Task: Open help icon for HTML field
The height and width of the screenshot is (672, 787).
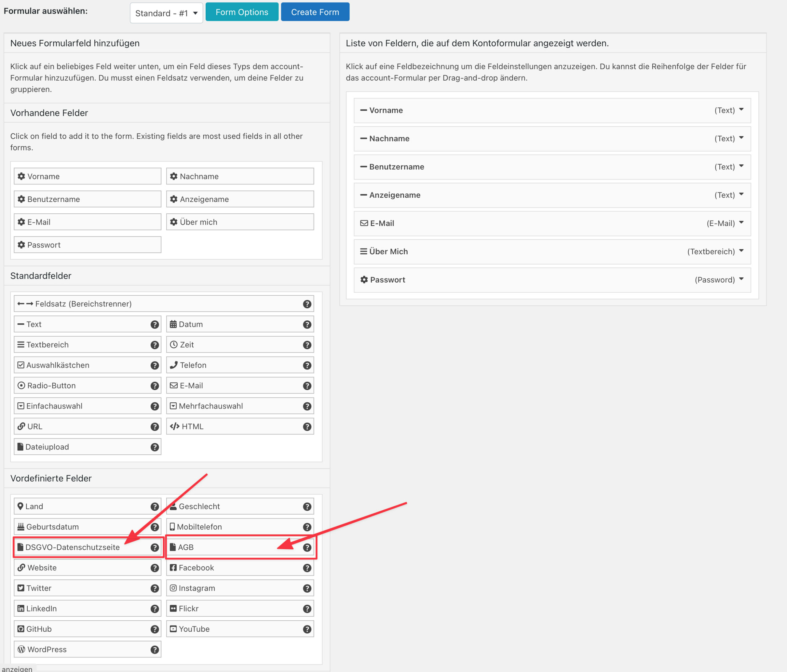Action: (x=307, y=427)
